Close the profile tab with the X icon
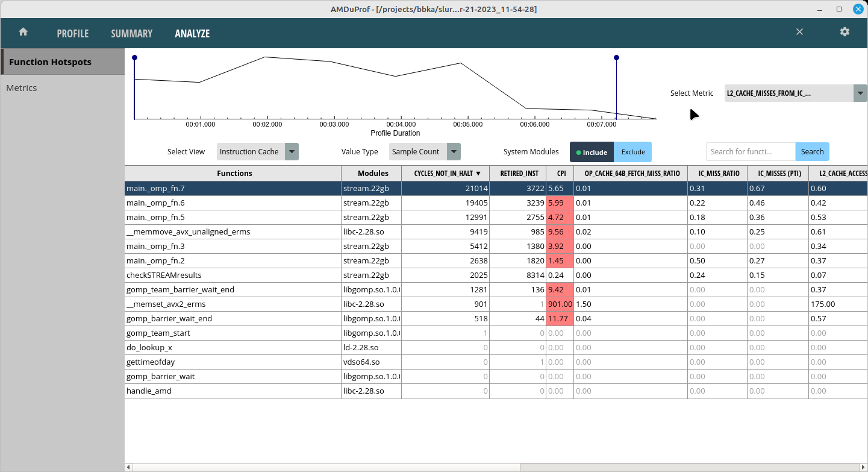The height and width of the screenshot is (472, 868). point(799,32)
